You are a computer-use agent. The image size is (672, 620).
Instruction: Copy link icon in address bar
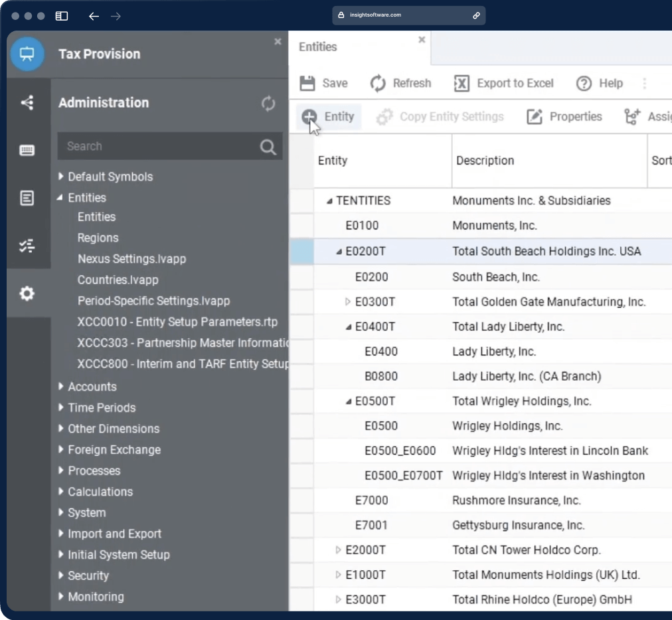tap(476, 15)
